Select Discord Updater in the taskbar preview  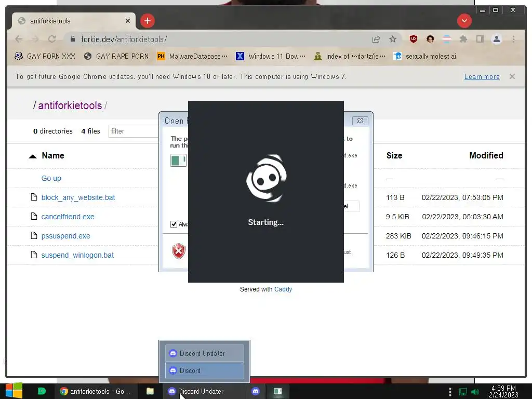[x=204, y=353]
